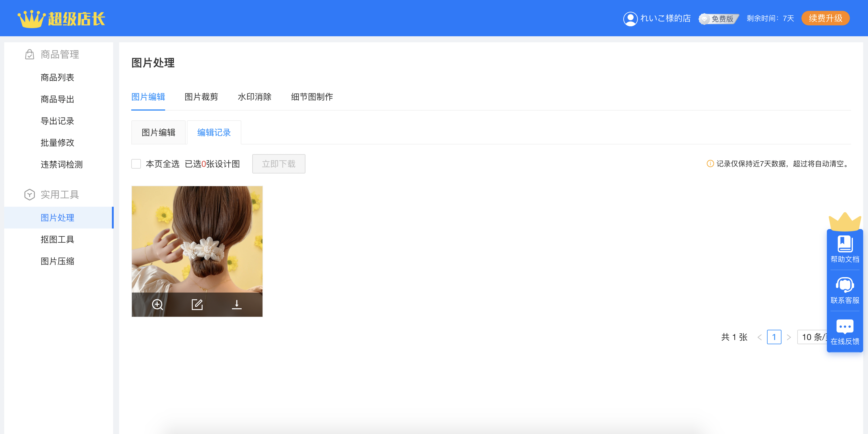Click the 已选0张设计图 text
This screenshot has height=434, width=868.
click(212, 164)
